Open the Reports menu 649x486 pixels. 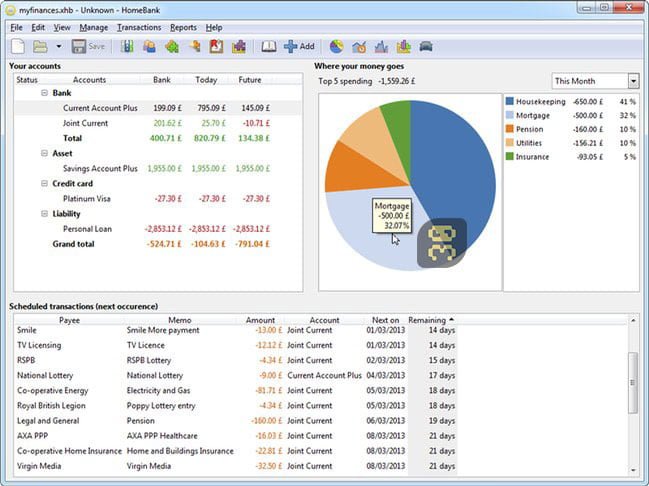point(183,28)
